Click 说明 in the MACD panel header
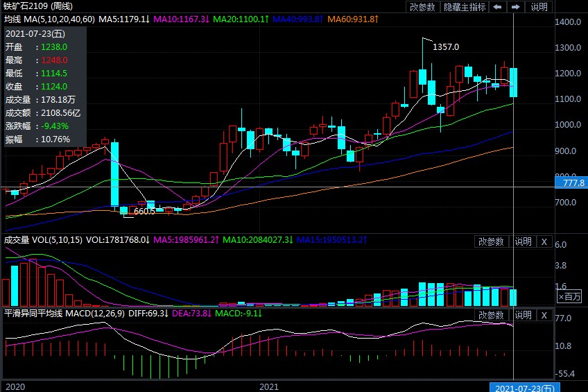Image resolution: width=588 pixels, height=392 pixels. pyautogui.click(x=523, y=315)
